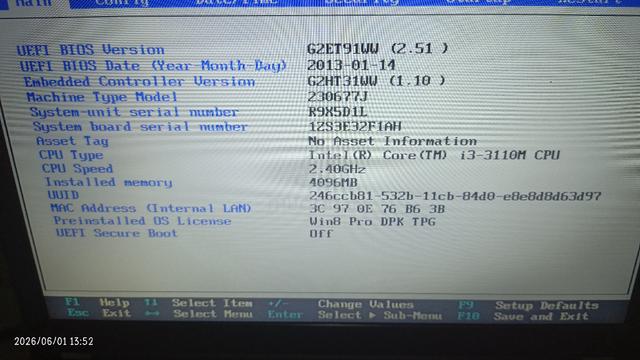Image resolution: width=640 pixels, height=360 pixels.
Task: Click the value 'G2ET91WW (2.51 )'
Action: click(378, 49)
